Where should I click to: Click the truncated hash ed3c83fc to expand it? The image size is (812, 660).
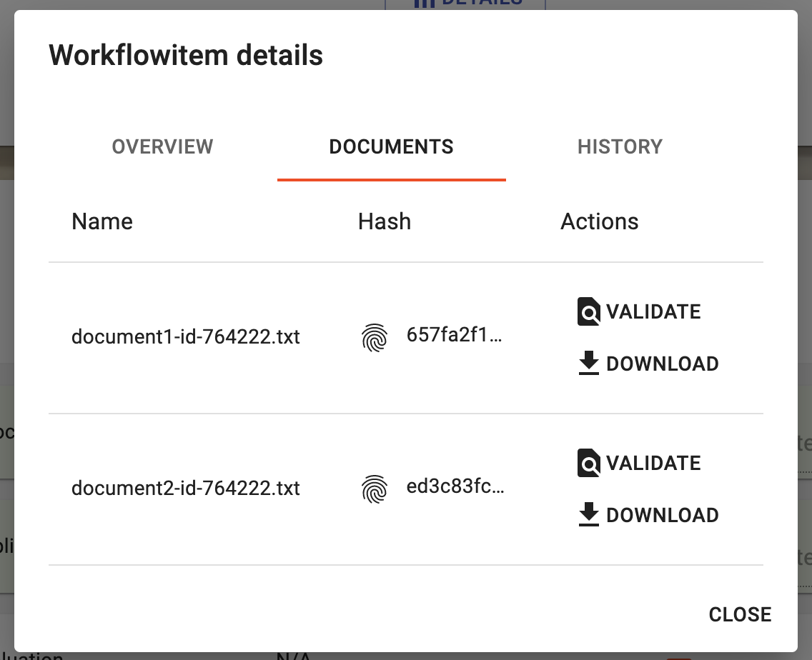[455, 487]
